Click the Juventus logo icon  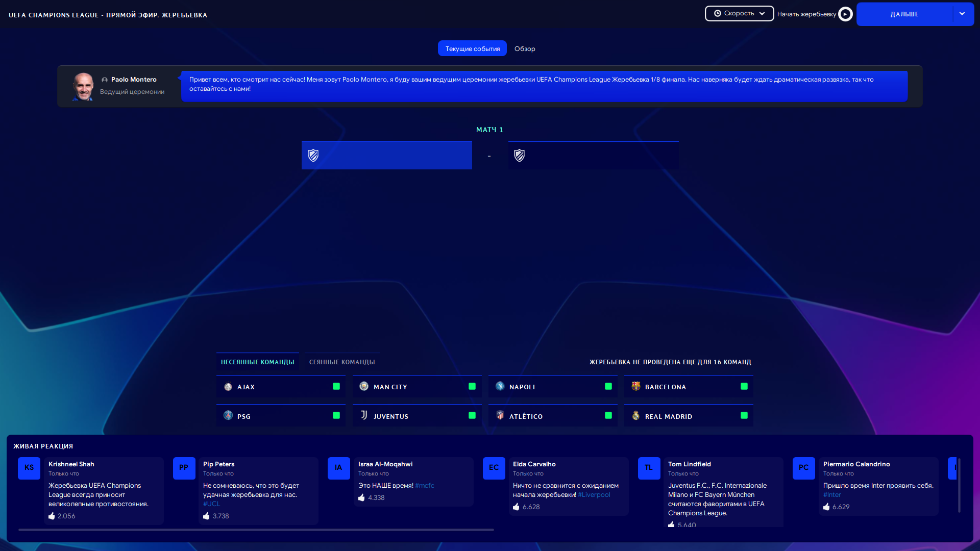coord(364,415)
